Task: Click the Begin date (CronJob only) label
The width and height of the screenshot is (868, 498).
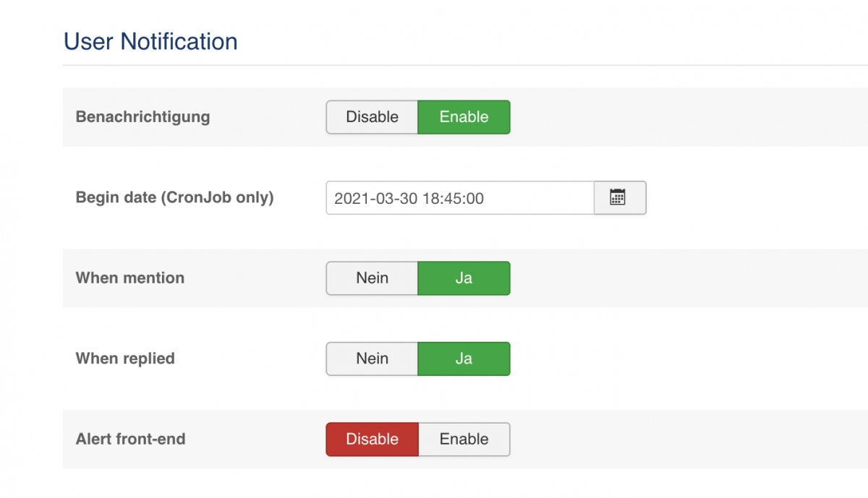Action: tap(174, 197)
